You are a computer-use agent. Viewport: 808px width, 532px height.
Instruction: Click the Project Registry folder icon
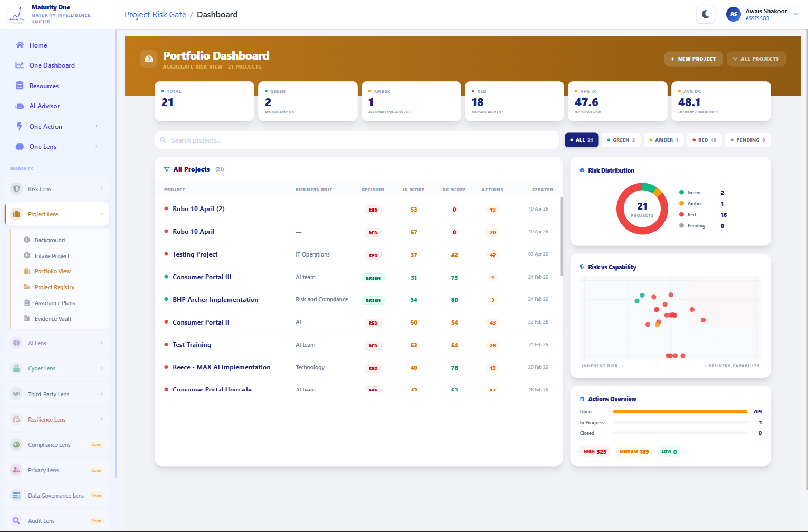point(27,287)
